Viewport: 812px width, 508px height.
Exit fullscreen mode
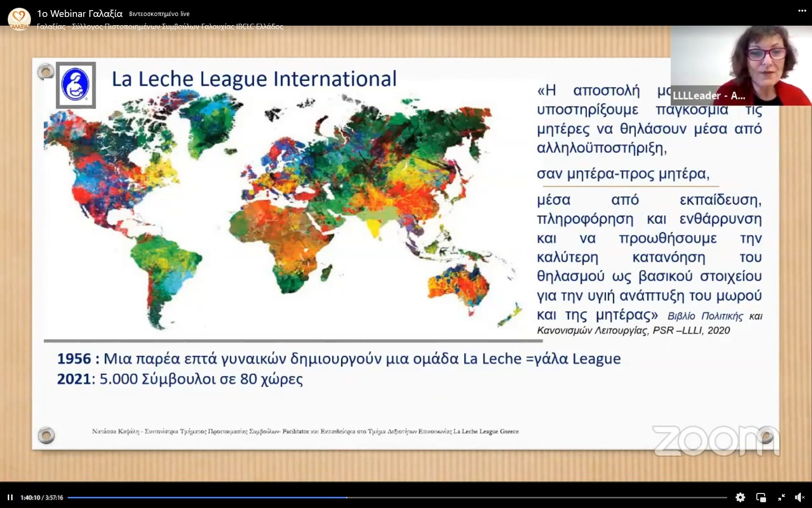tap(781, 497)
